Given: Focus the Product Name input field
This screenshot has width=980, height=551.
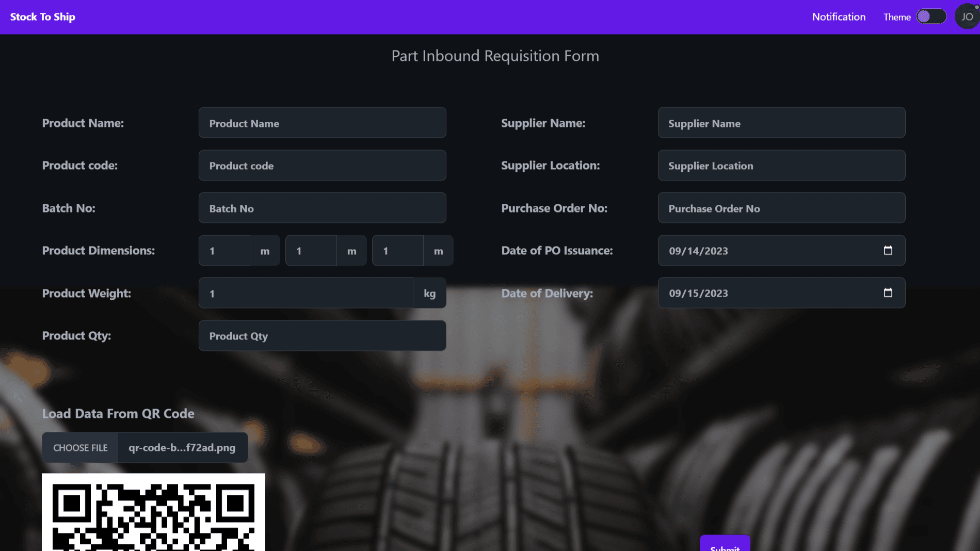Looking at the screenshot, I should 322,123.
